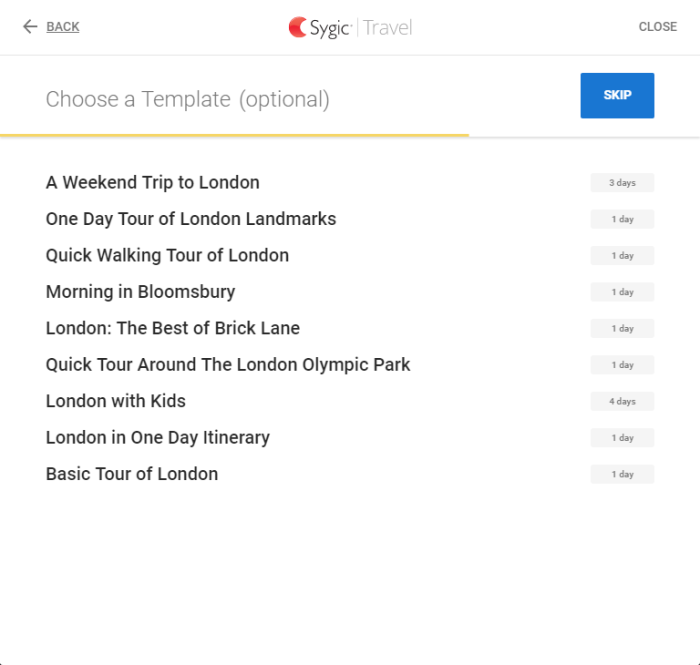This screenshot has width=700, height=665.
Task: Click the Choose a Template heading
Action: 187,99
